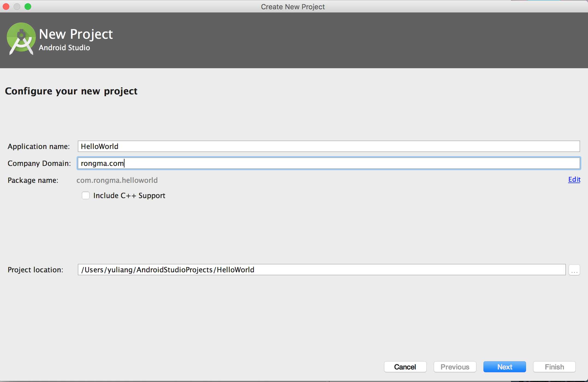Click the 'Company Domain:' label

point(39,163)
